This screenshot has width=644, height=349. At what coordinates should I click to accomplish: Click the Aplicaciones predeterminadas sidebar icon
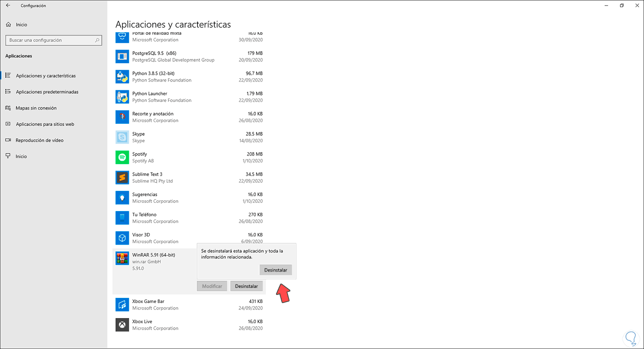[x=8, y=92]
